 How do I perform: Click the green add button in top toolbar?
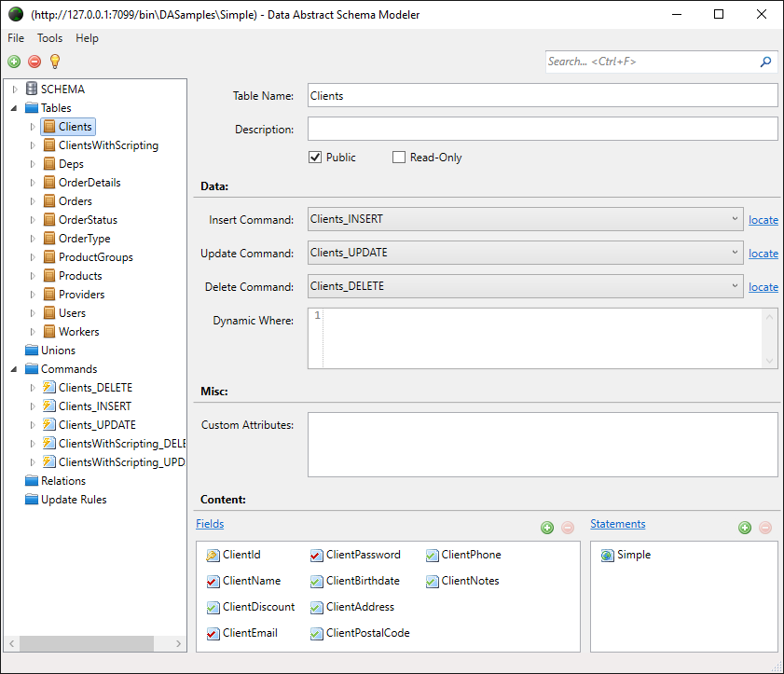pyautogui.click(x=14, y=62)
